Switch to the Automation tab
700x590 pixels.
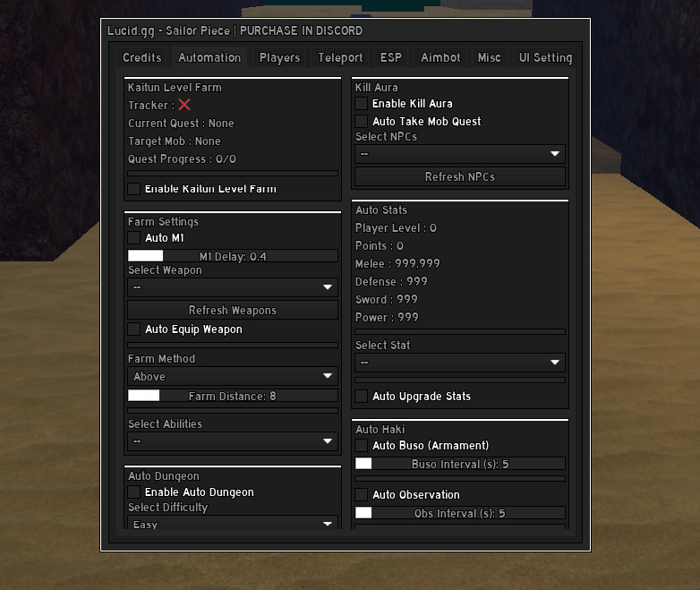point(209,57)
